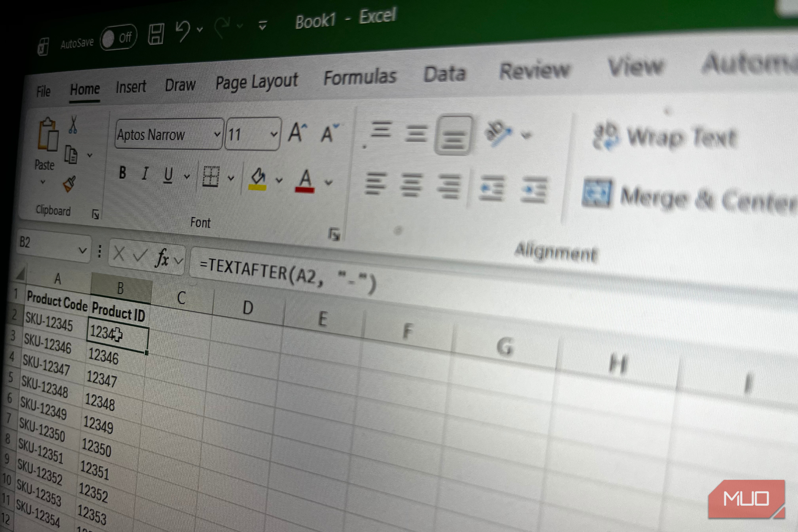Click the Format Painter icon
This screenshot has width=798, height=532.
(x=69, y=183)
